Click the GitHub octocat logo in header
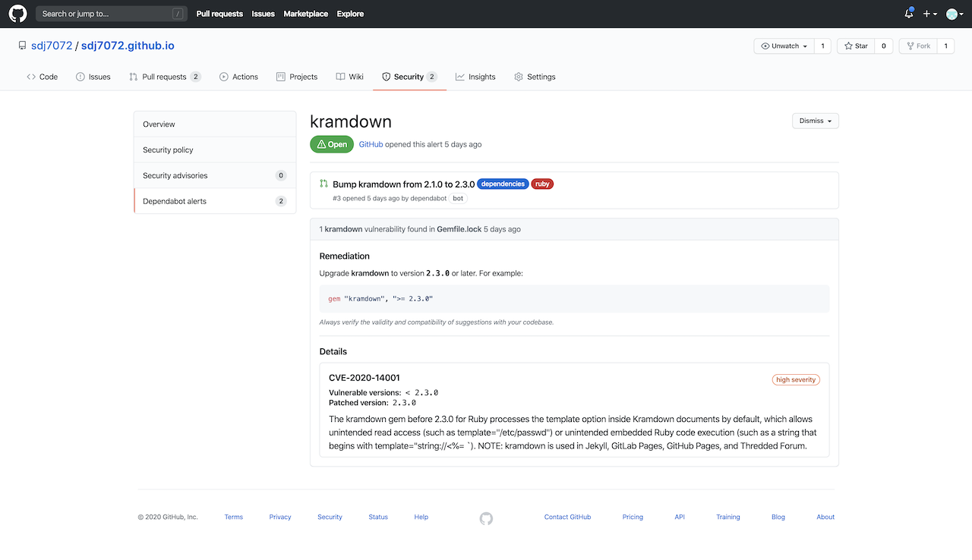The height and width of the screenshot is (560, 972). pos(17,14)
